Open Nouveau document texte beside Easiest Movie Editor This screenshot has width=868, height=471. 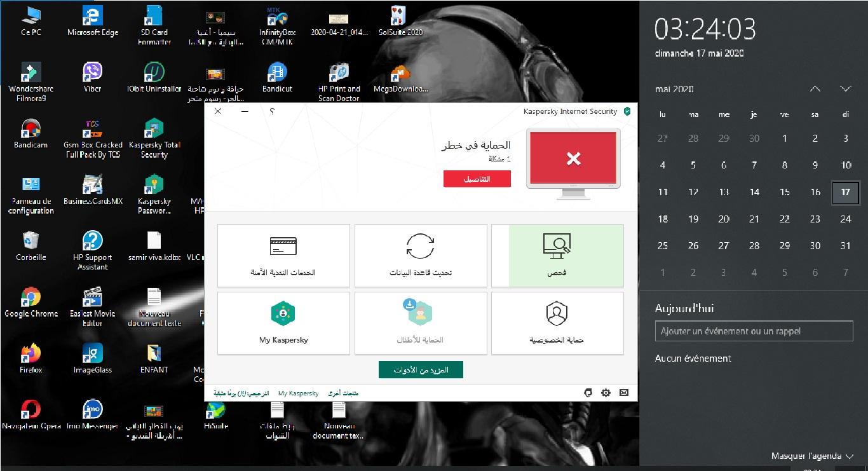154,307
